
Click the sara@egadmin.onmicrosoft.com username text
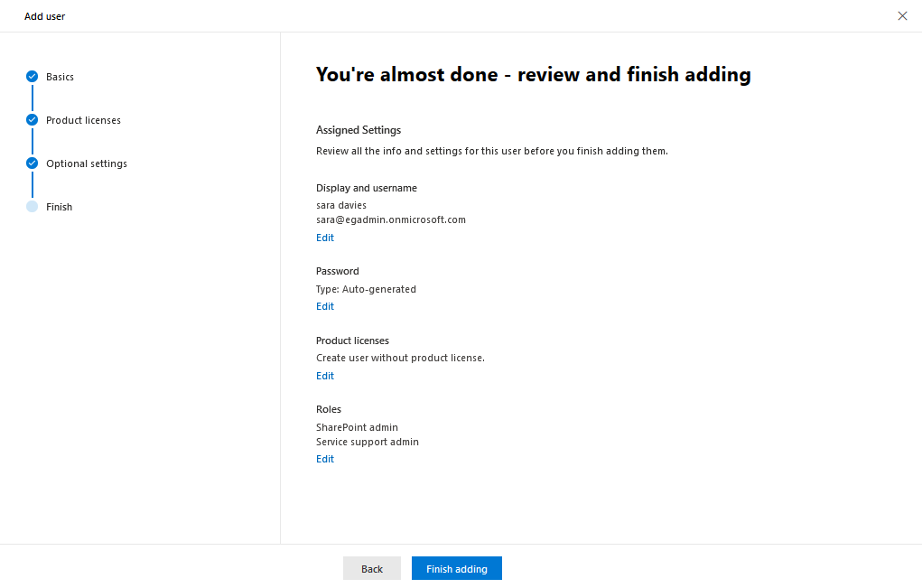[x=391, y=219]
